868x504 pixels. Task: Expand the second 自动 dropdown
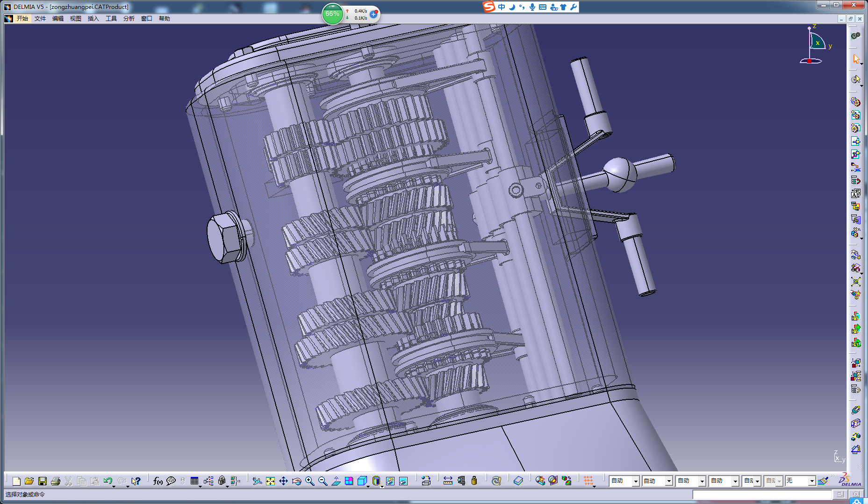click(669, 481)
